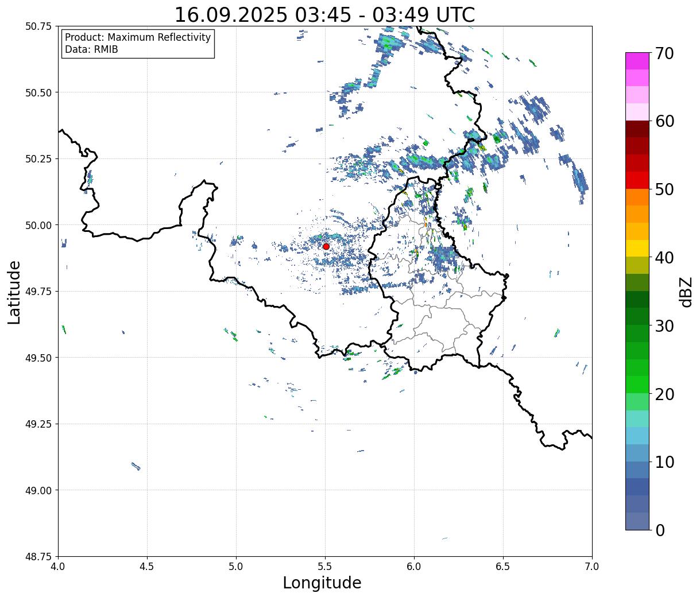Click the dBZ colorbar label

[x=686, y=292]
